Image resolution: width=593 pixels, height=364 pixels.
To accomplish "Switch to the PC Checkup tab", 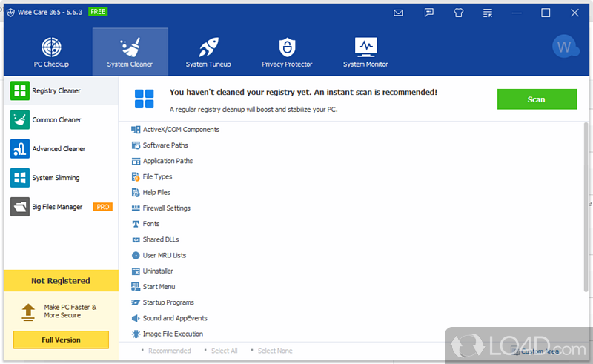I will pyautogui.click(x=51, y=52).
